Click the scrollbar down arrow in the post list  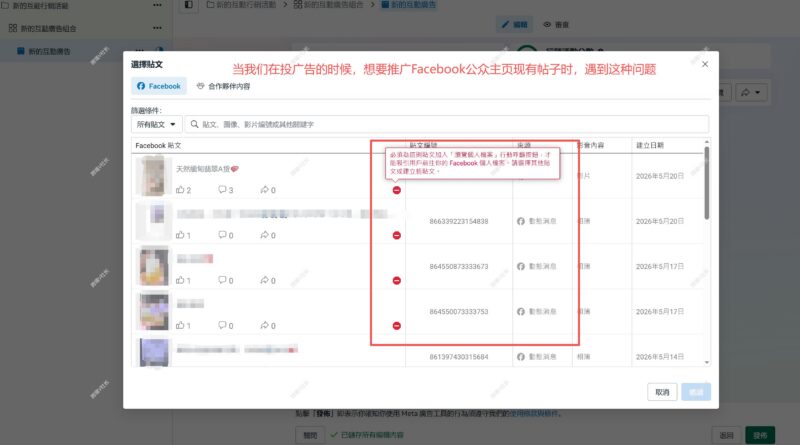coord(707,362)
